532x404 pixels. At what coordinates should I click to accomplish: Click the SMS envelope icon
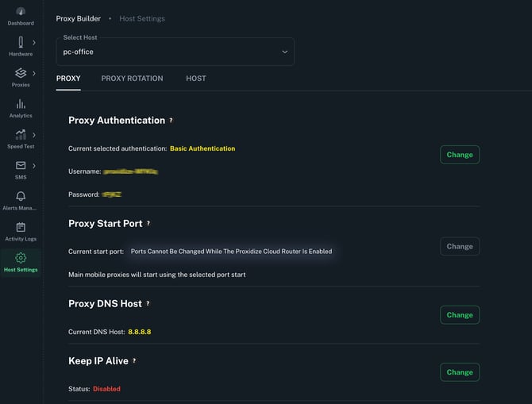[21, 166]
